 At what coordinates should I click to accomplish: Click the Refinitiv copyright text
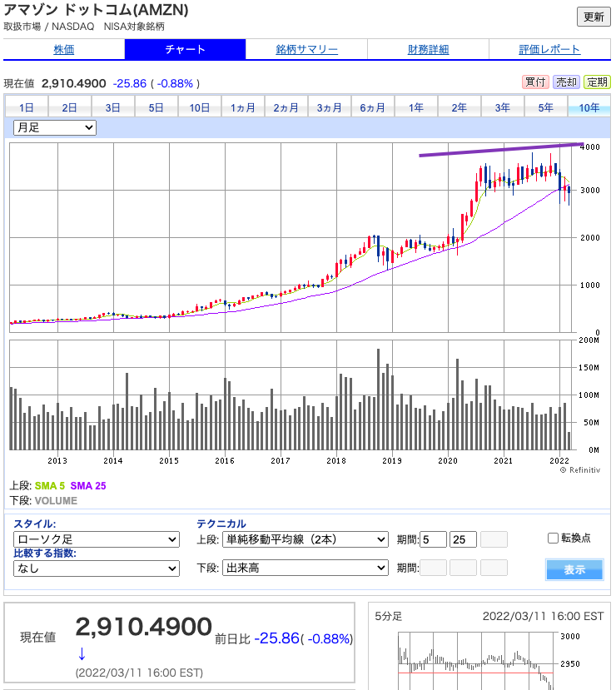pos(580,470)
